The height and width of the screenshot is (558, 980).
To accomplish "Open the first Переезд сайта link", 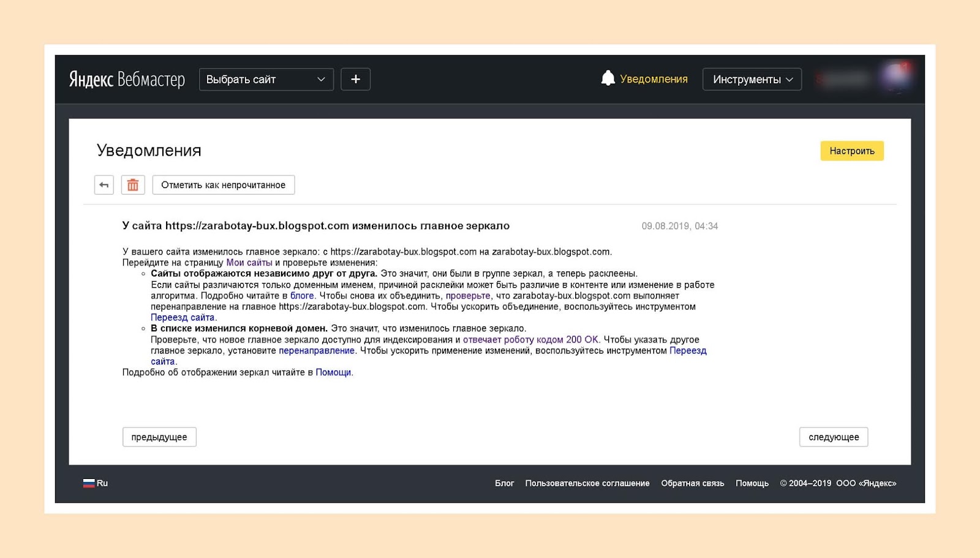I will point(183,317).
